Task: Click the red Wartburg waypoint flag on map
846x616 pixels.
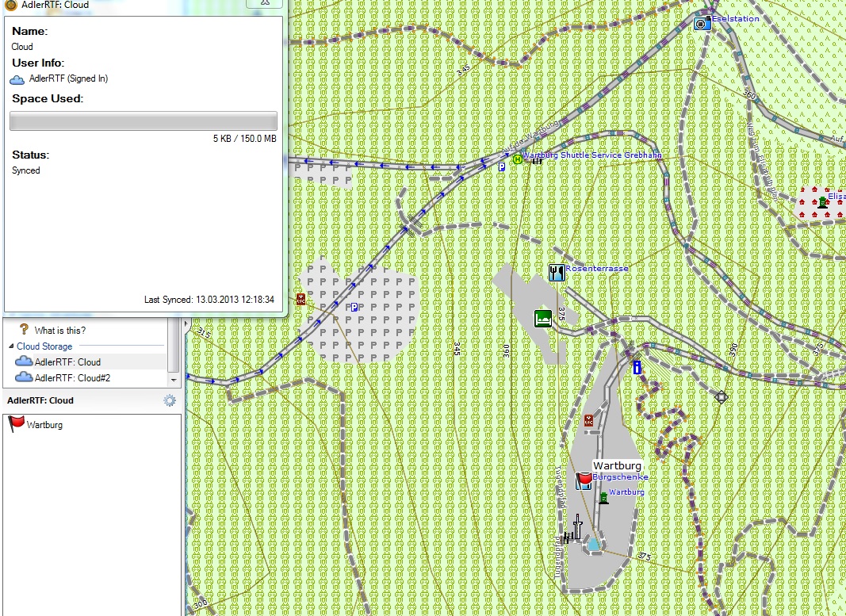Action: [x=584, y=479]
